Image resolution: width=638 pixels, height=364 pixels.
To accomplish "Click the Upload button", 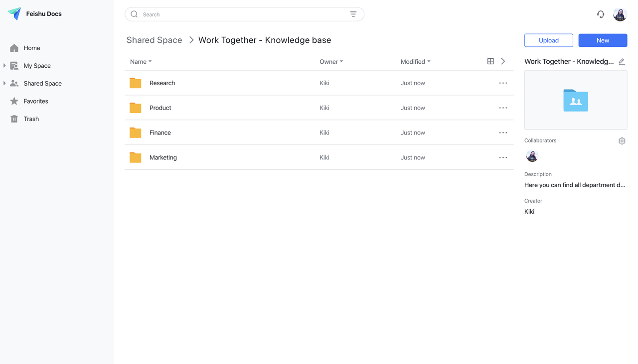I will pyautogui.click(x=548, y=40).
